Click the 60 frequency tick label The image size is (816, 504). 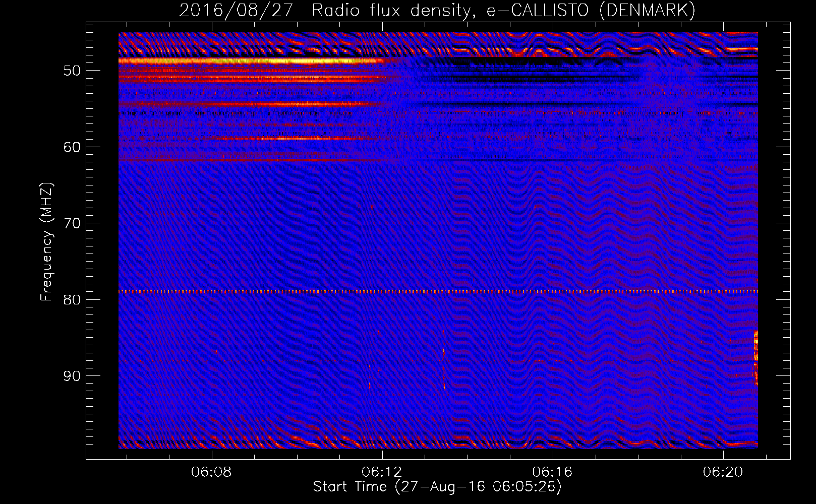click(x=72, y=147)
